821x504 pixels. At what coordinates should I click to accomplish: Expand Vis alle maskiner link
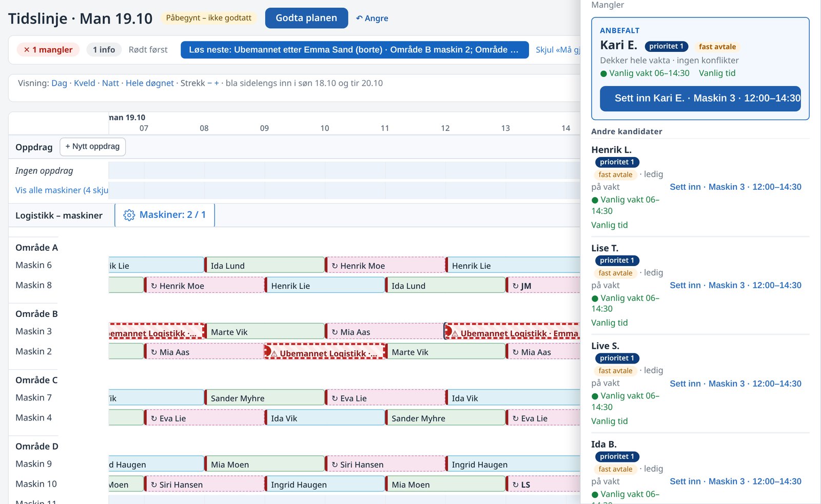point(62,190)
